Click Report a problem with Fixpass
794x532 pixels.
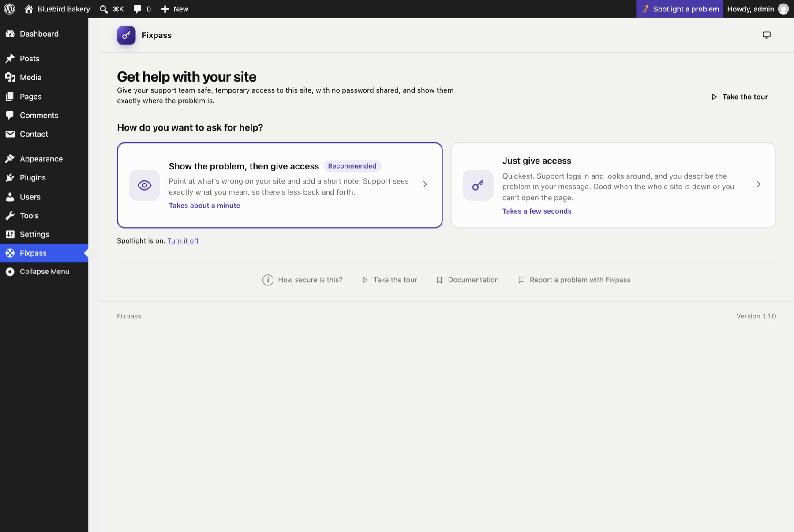point(574,280)
